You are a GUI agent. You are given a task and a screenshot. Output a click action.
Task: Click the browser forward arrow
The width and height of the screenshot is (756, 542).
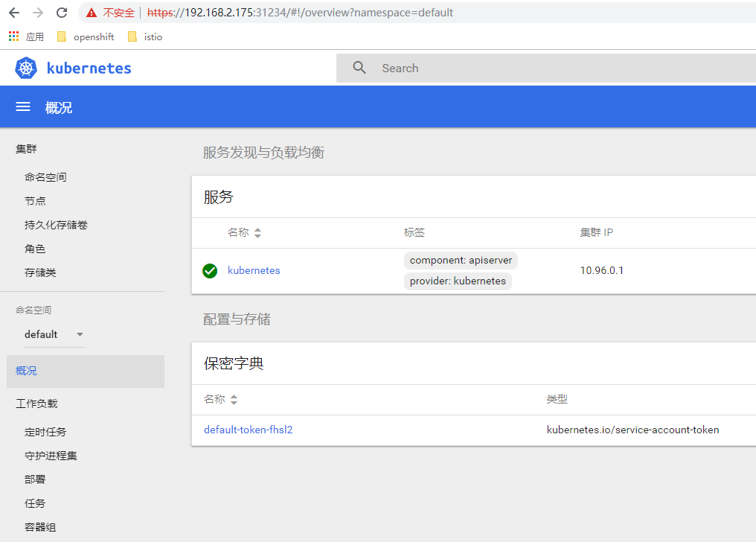[38, 13]
